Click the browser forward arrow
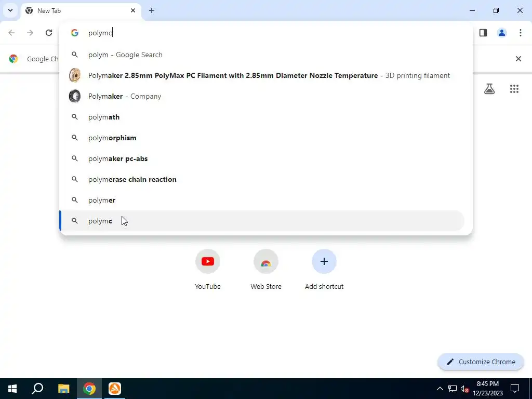532x399 pixels. 30,33
